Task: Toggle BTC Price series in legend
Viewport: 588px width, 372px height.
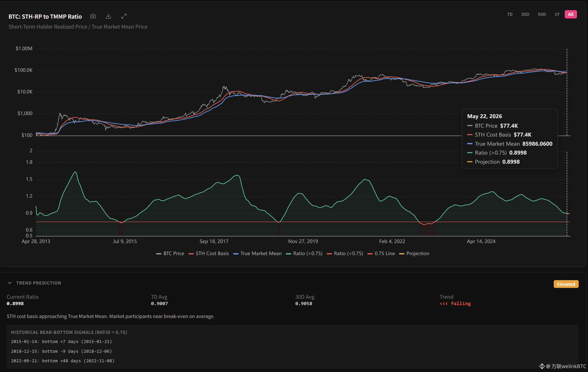Action: coord(170,253)
